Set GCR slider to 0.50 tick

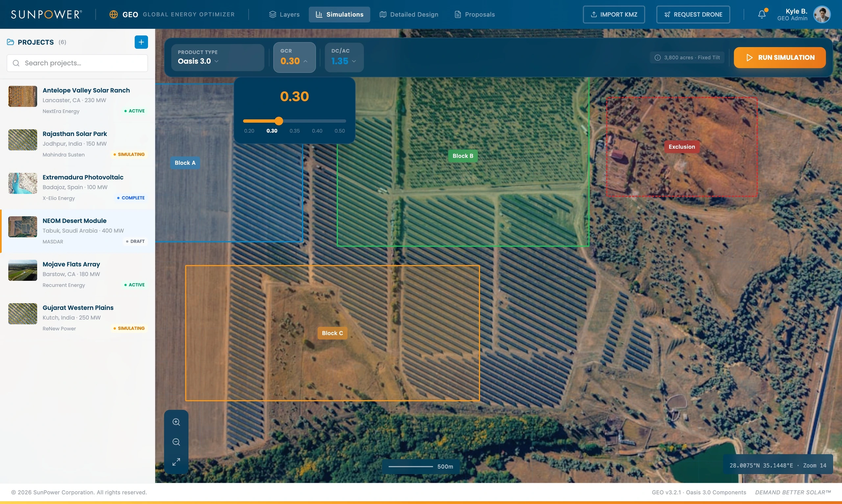coord(340,131)
